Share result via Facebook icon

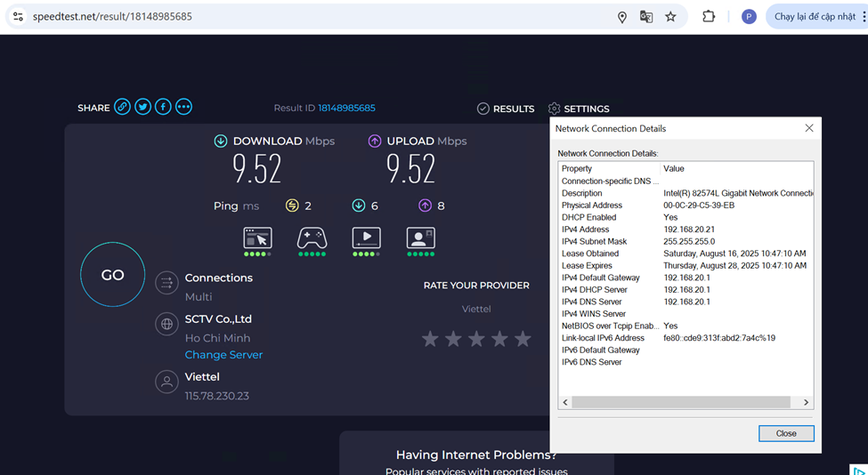click(163, 107)
